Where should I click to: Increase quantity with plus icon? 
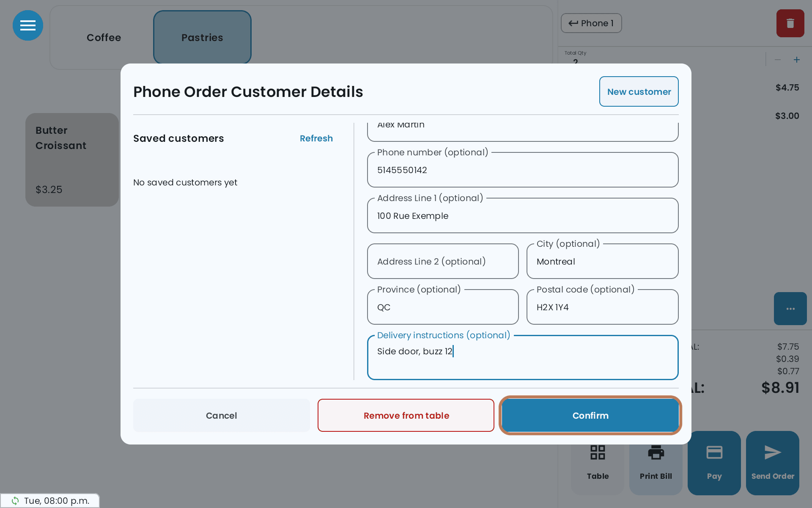coord(797,60)
